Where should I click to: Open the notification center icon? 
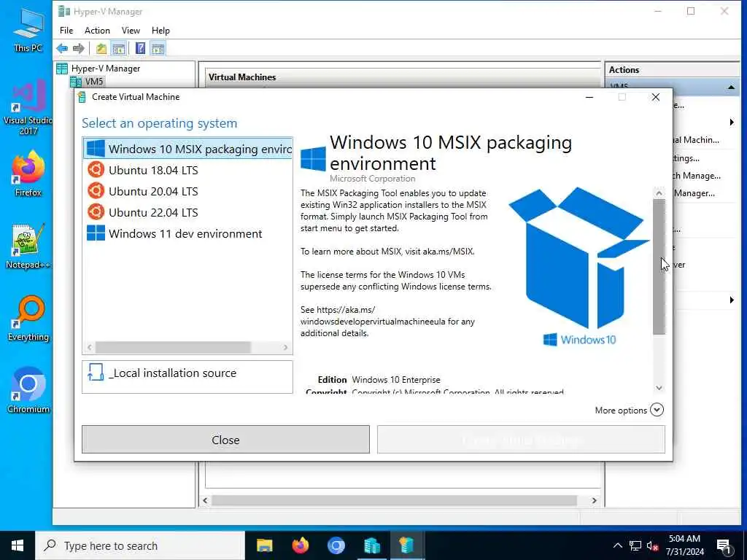[x=724, y=546]
